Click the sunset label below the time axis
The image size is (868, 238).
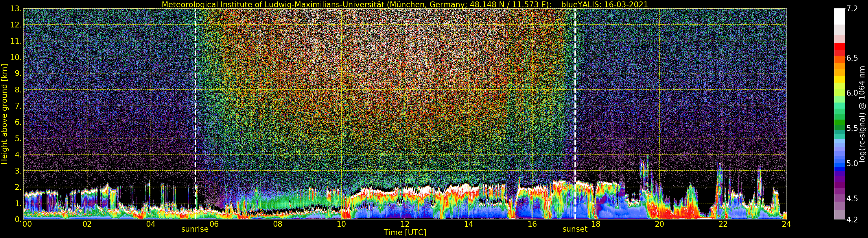click(x=575, y=229)
